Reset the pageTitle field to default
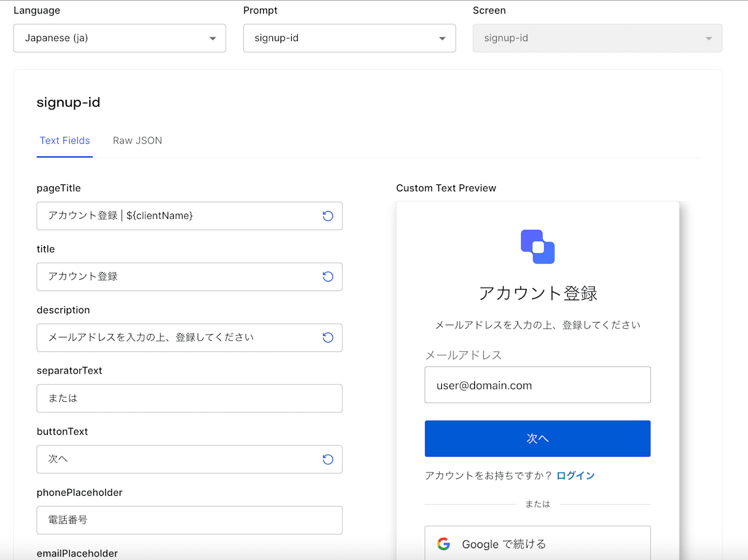748x560 pixels. 328,216
